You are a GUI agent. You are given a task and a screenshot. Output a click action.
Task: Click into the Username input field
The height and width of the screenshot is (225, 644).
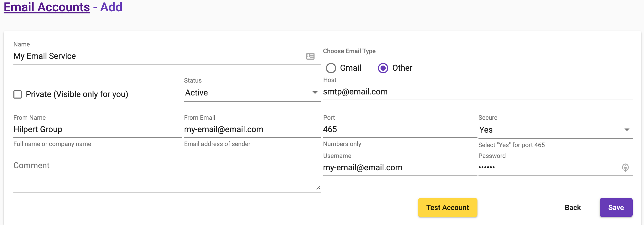point(399,168)
